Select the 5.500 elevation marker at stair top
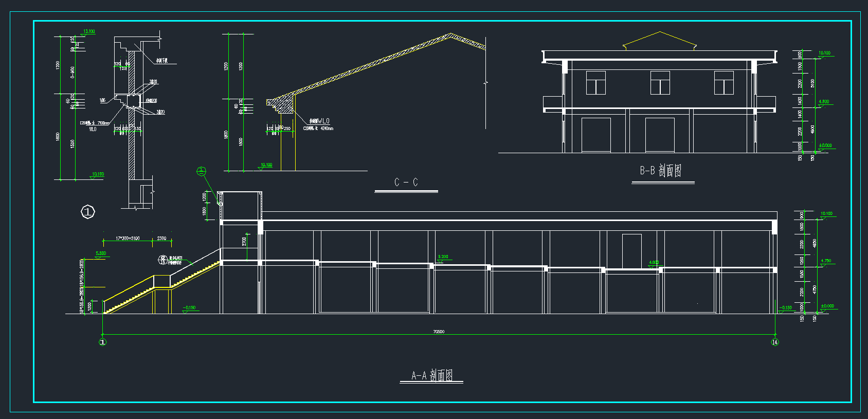 (101, 253)
